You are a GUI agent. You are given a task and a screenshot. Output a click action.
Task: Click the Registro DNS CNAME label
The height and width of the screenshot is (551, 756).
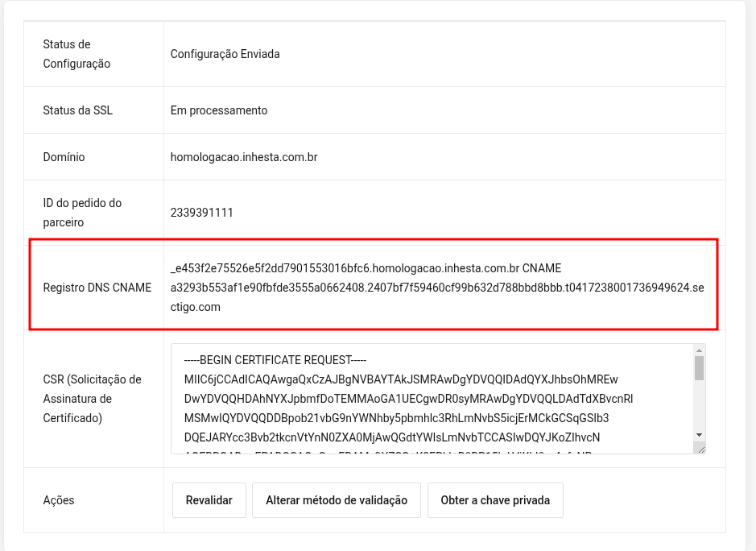(x=97, y=287)
